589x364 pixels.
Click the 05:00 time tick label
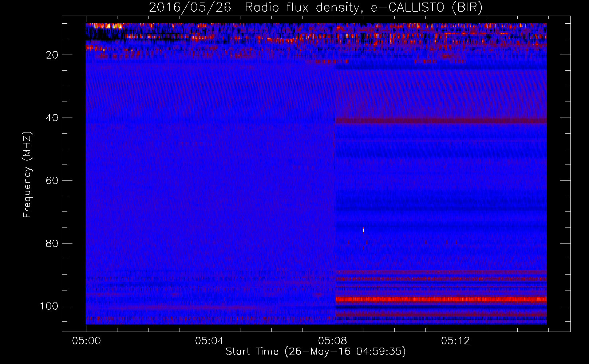(x=87, y=341)
